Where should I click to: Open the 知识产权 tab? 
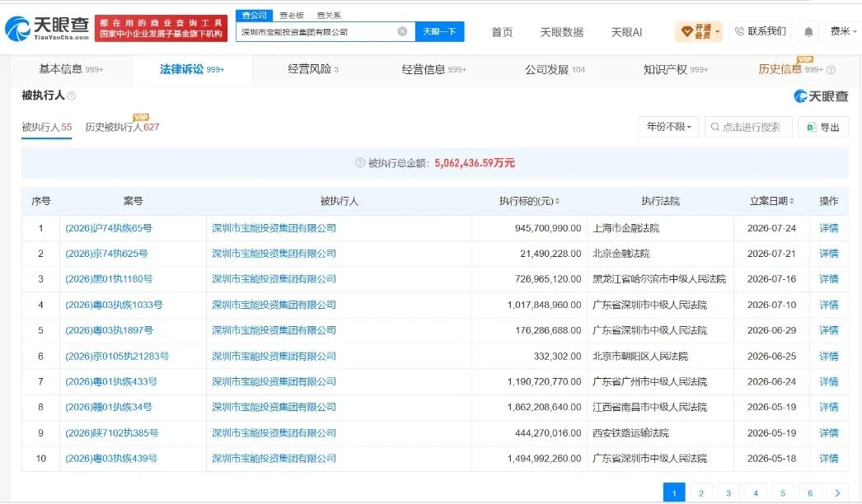(676, 69)
